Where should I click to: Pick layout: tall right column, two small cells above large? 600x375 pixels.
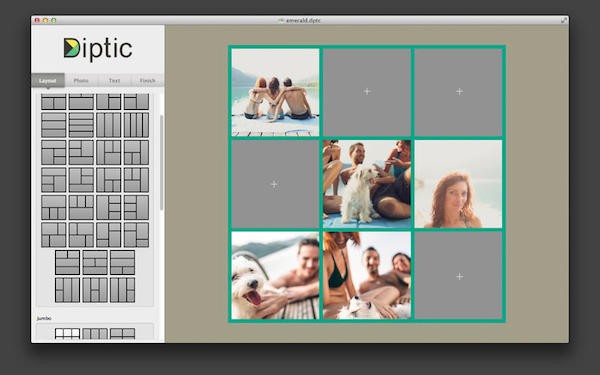(136, 180)
